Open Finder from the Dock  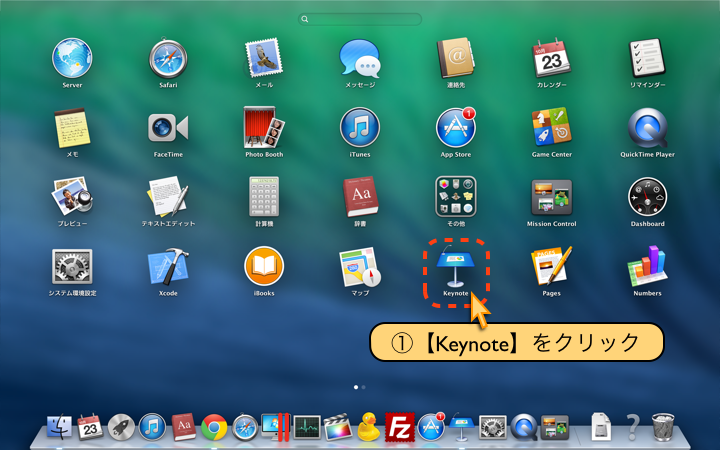click(60, 427)
